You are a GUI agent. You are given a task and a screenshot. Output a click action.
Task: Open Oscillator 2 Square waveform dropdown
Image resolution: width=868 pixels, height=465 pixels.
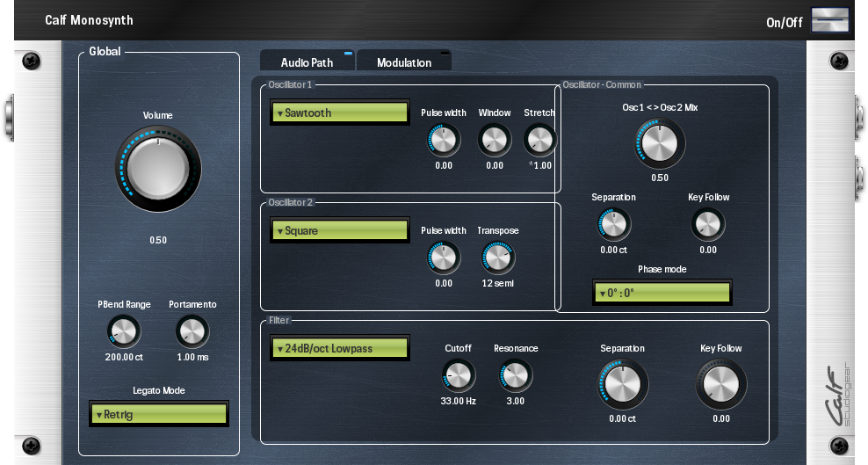point(340,231)
